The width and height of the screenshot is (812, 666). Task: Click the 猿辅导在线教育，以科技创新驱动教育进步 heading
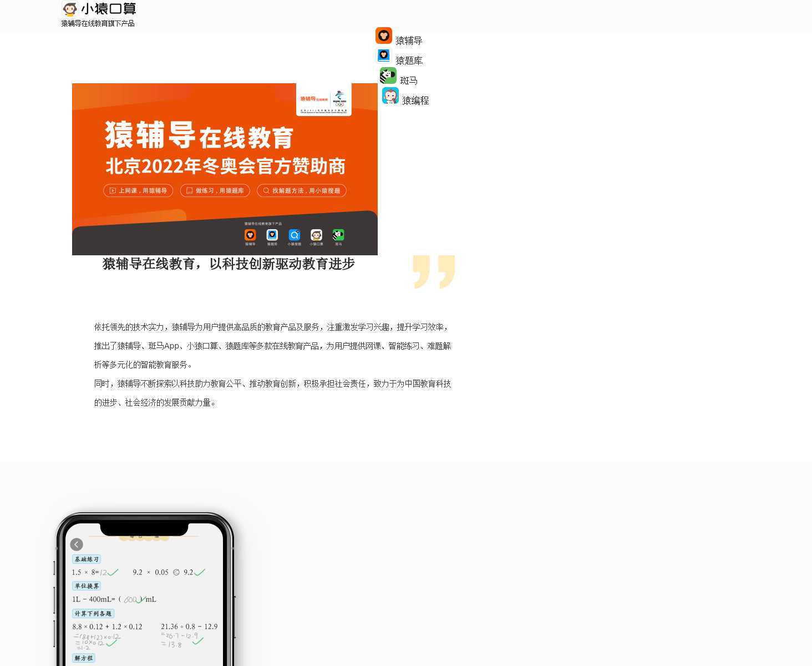229,264
